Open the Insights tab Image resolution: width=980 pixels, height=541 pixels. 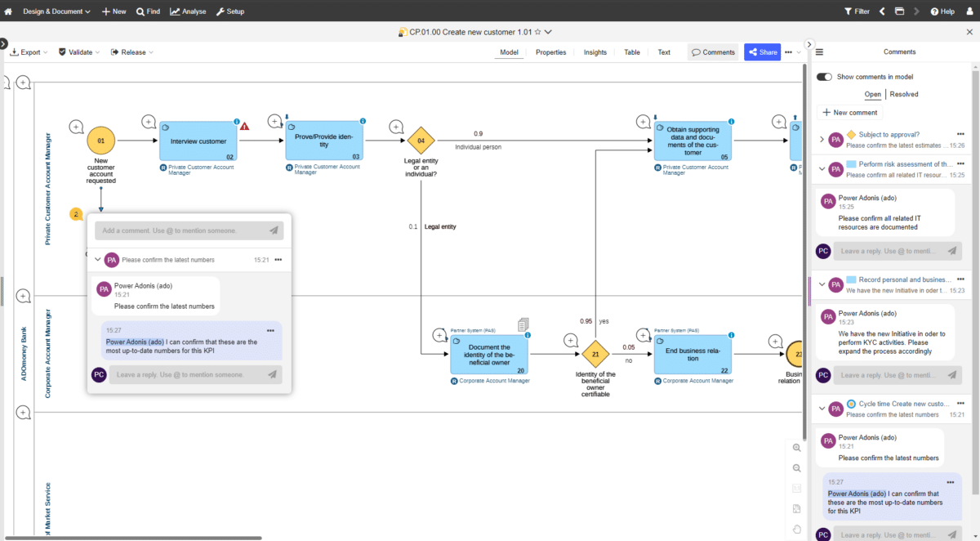tap(595, 51)
